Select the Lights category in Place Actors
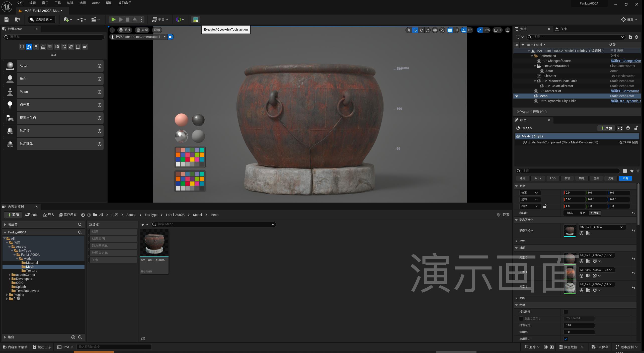This screenshot has width=644, height=353. 36,47
